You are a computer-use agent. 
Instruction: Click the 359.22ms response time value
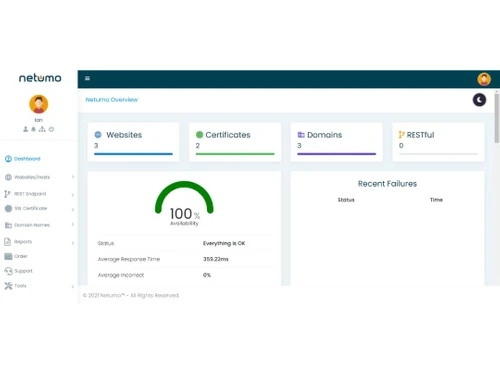pos(216,259)
